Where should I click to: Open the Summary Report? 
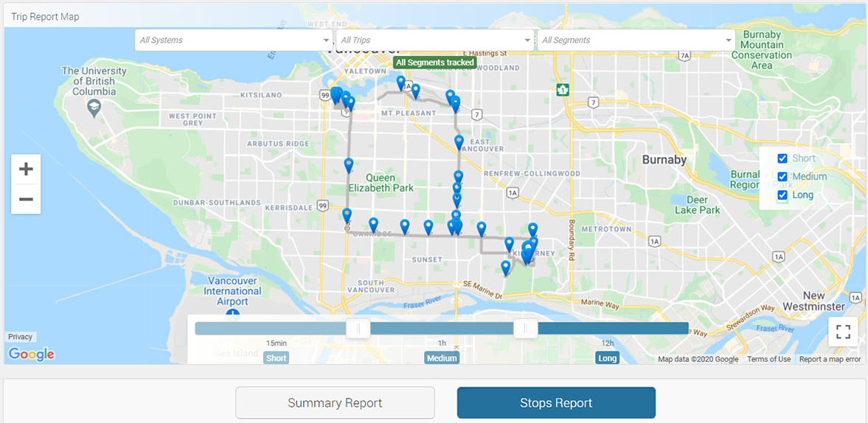click(x=335, y=403)
